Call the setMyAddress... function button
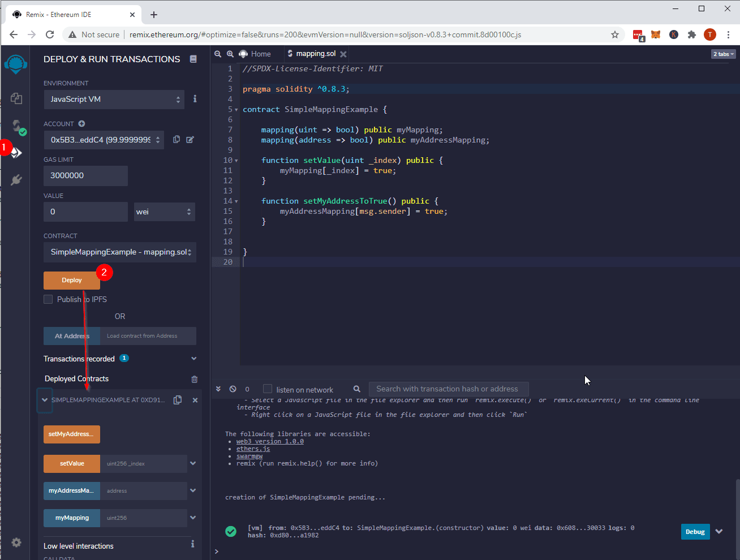Image resolution: width=740 pixels, height=560 pixels. coord(72,434)
